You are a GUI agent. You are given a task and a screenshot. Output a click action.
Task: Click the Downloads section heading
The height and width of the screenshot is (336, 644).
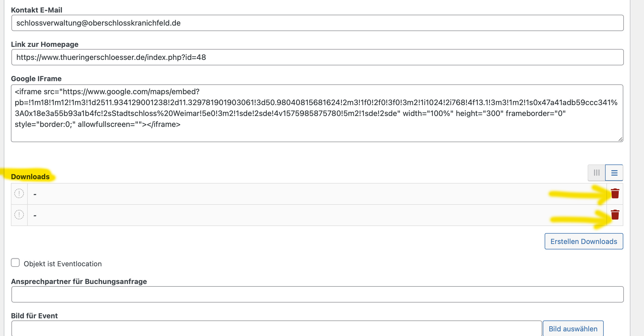tap(30, 177)
